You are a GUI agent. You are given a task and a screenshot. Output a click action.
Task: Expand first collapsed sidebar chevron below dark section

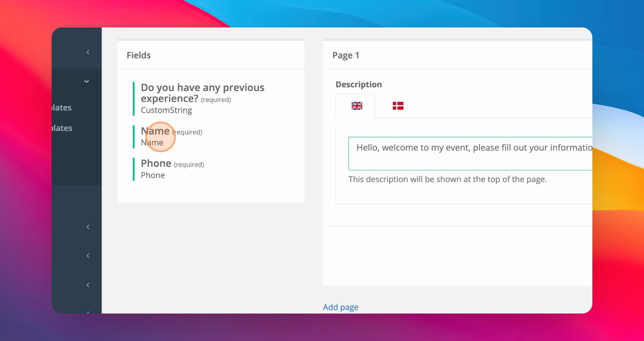pyautogui.click(x=88, y=227)
